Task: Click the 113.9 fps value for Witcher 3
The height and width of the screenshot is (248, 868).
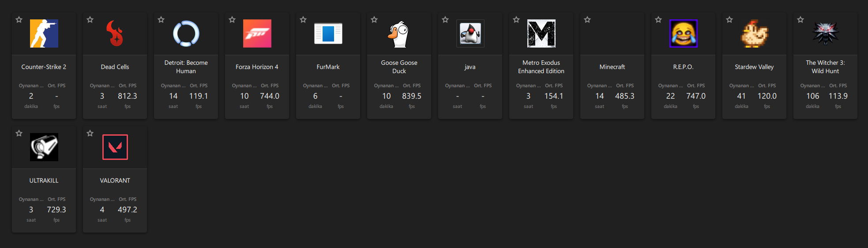Action: coord(838,96)
